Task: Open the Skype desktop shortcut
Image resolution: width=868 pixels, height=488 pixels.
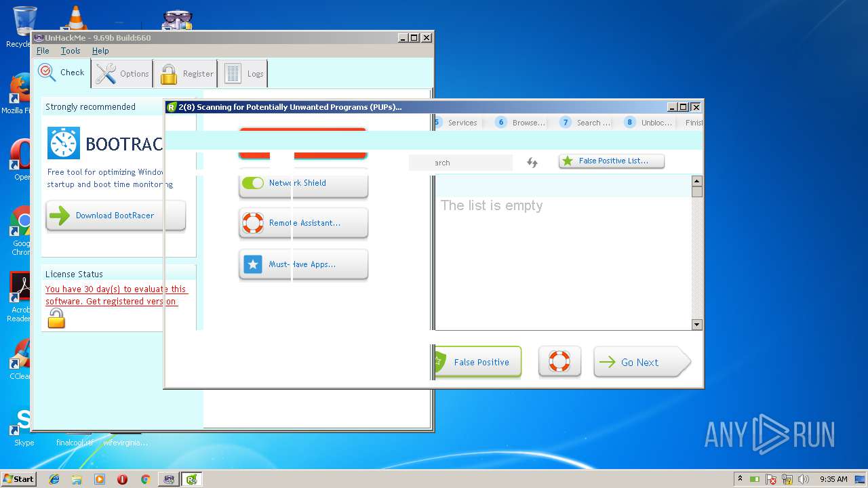Action: click(x=24, y=427)
